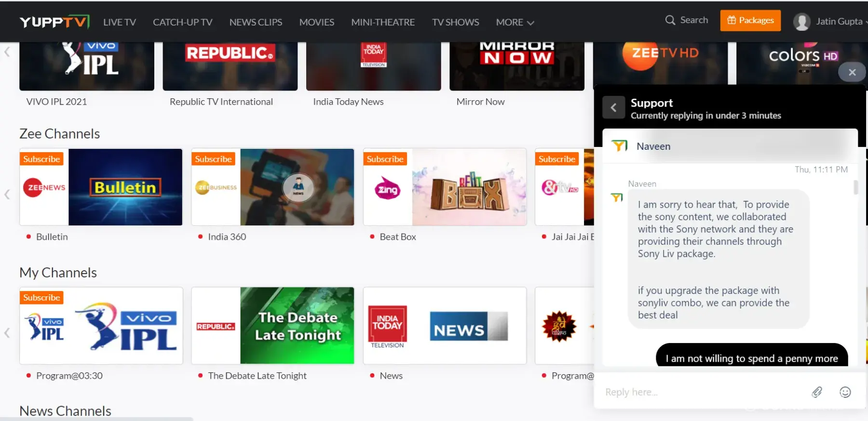This screenshot has width=868, height=421.
Task: Subscribe to the Zee News Bulletin channel
Action: [41, 159]
